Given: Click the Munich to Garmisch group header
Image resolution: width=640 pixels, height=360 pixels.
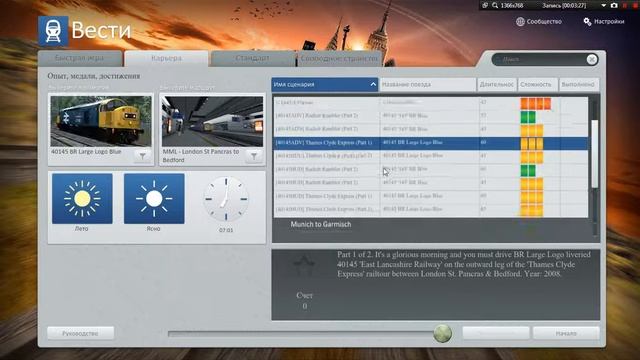Looking at the screenshot, I should tap(321, 224).
